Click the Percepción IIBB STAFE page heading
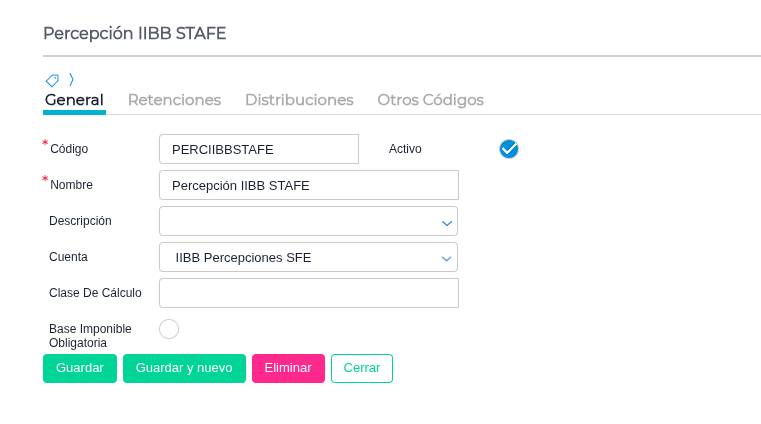 (135, 33)
